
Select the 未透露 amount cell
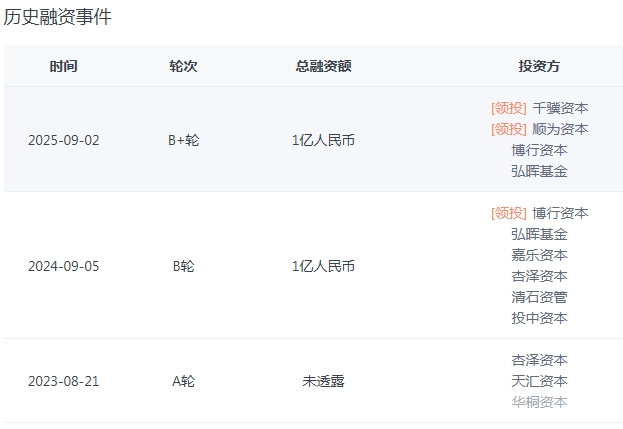pyautogui.click(x=323, y=381)
